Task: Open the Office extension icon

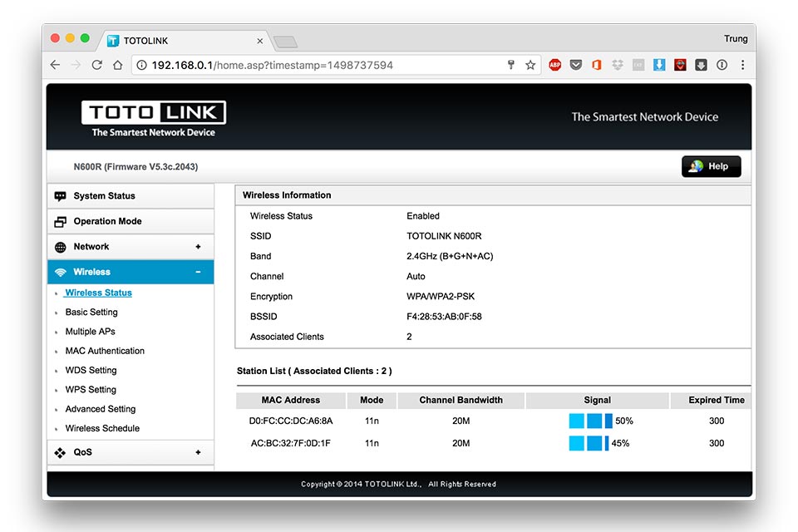Action: click(597, 65)
